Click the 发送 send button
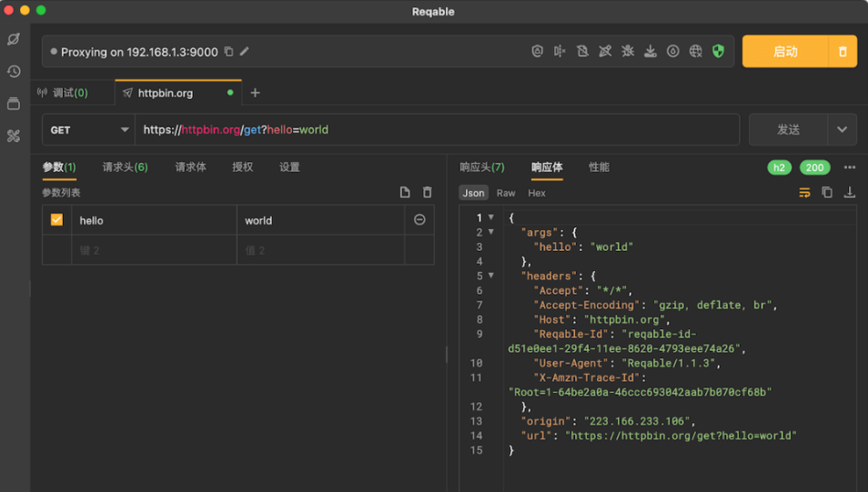Viewport: 868px width, 492px height. [788, 130]
